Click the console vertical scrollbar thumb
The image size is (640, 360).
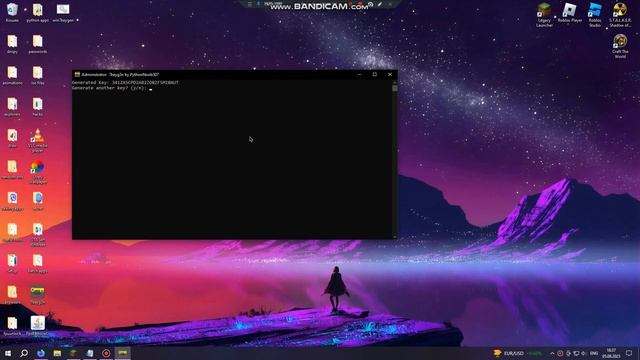(394, 88)
